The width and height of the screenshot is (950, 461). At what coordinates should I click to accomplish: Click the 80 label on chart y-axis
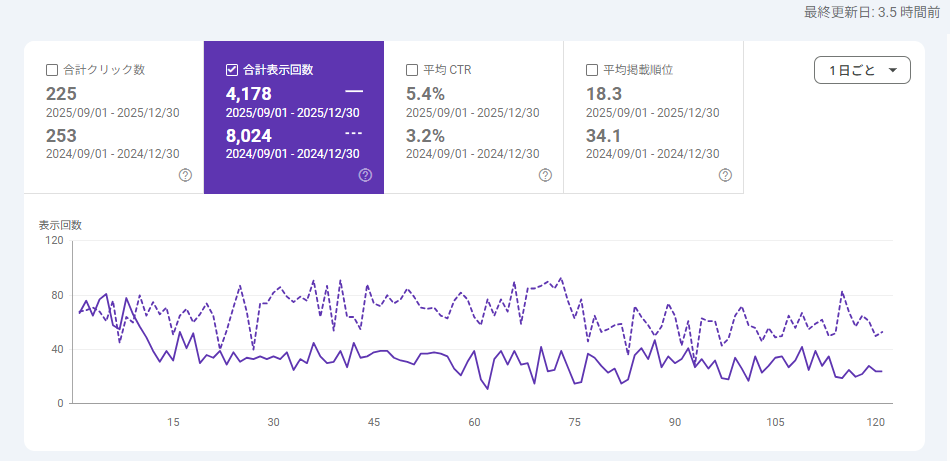(57, 295)
